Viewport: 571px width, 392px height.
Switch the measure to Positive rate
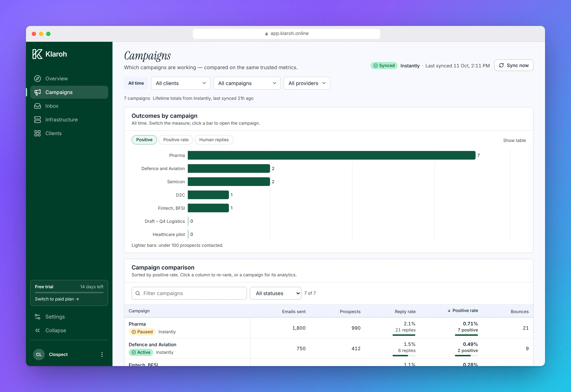pos(176,140)
